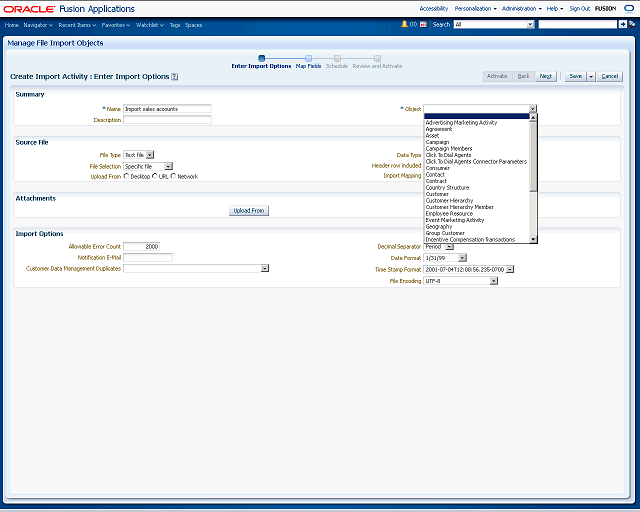The width and height of the screenshot is (640, 512).
Task: Click the notification bell icon
Action: tap(404, 24)
